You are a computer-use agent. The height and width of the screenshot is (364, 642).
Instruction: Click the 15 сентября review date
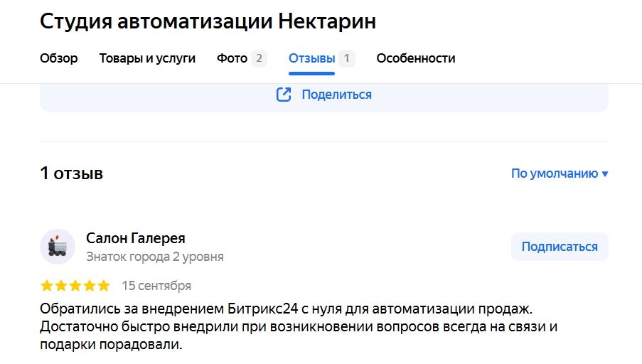pos(156,286)
